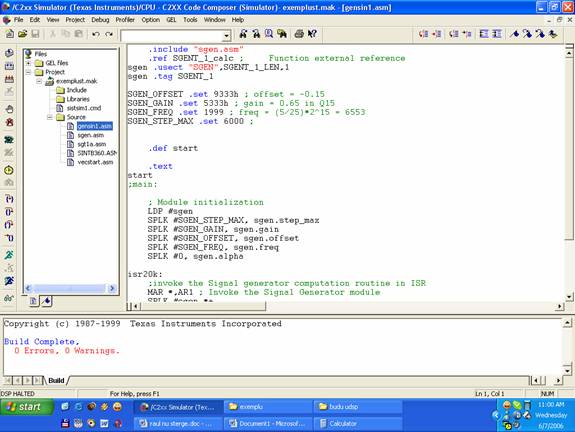Image resolution: width=575 pixels, height=432 pixels.
Task: Click the Redo toolbar icon
Action: coord(109,34)
